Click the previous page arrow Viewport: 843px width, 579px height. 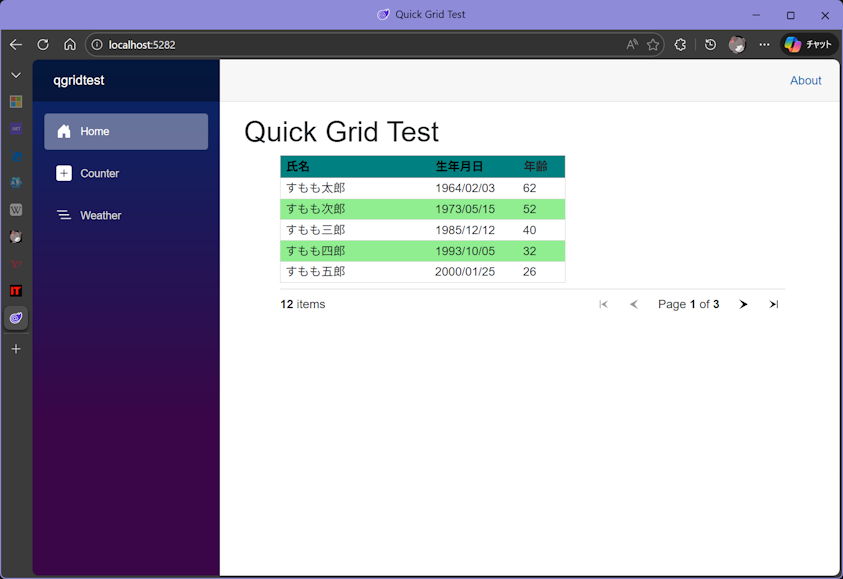point(633,305)
